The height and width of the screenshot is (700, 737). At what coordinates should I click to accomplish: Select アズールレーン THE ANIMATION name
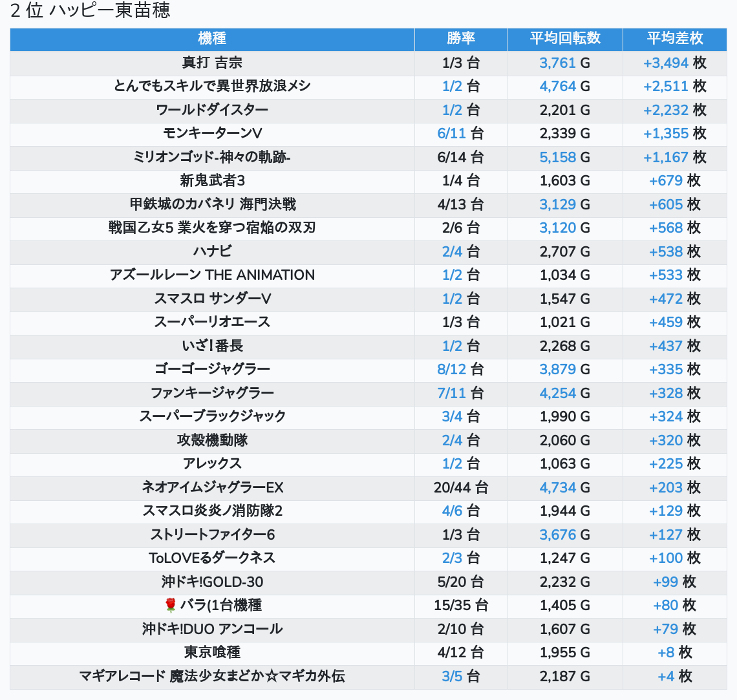point(212,275)
